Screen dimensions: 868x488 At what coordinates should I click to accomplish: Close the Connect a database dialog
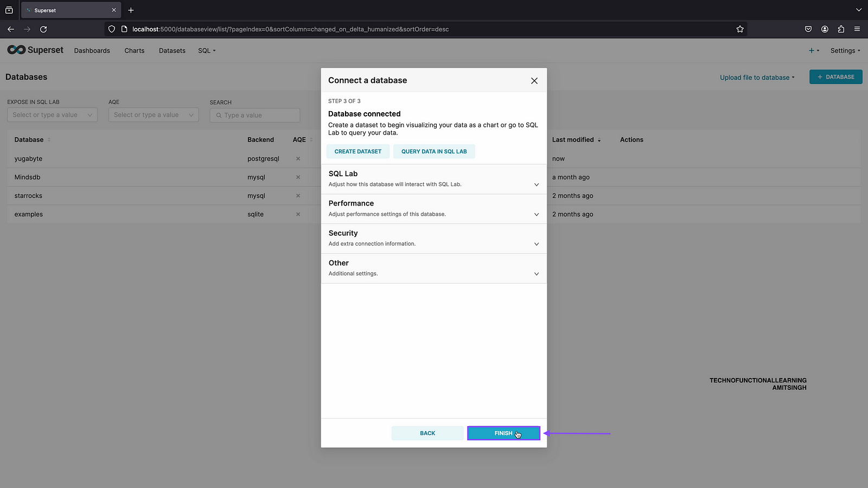click(x=534, y=81)
